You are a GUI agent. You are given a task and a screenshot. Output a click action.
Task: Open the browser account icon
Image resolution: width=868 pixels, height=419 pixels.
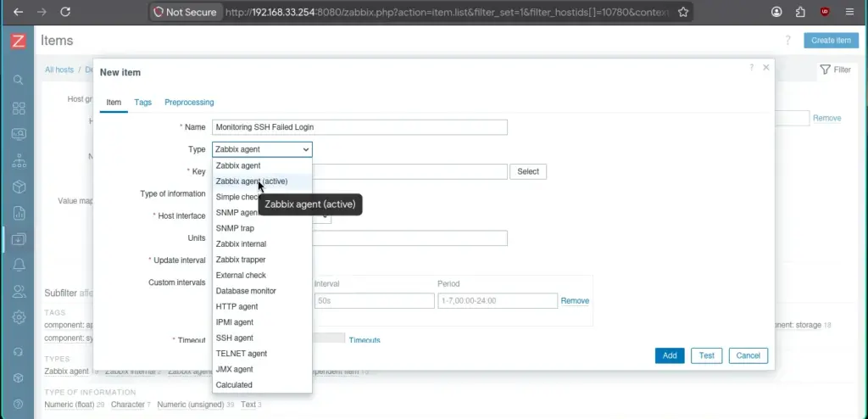776,12
